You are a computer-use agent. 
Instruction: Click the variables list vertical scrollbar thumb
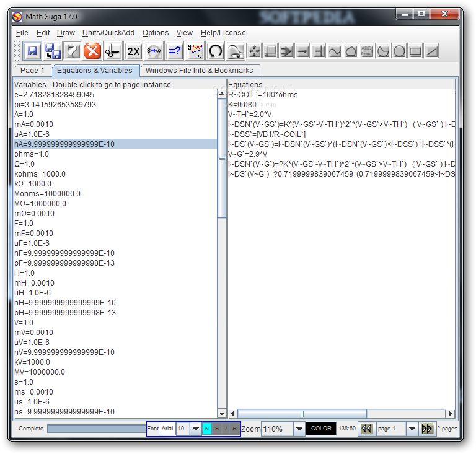pos(222,158)
